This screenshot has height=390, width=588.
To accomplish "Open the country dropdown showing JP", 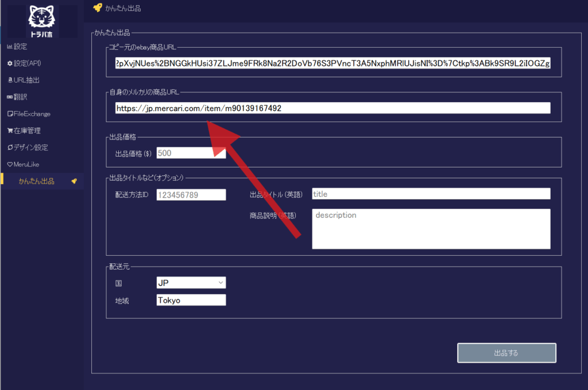I will tap(191, 283).
